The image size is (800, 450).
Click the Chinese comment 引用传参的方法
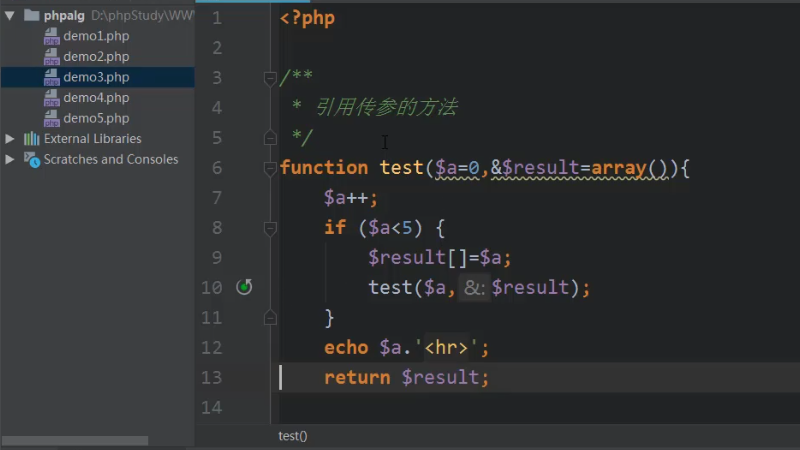tap(386, 108)
